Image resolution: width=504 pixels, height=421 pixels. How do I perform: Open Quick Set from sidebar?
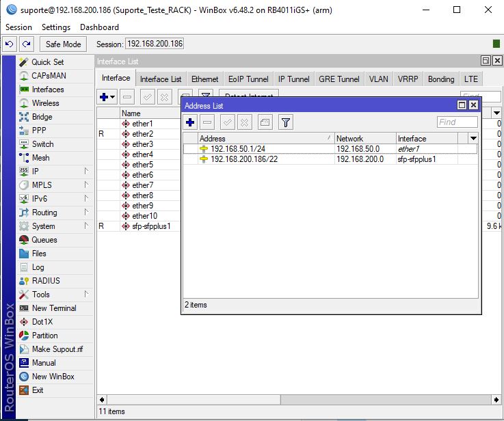[x=47, y=62]
